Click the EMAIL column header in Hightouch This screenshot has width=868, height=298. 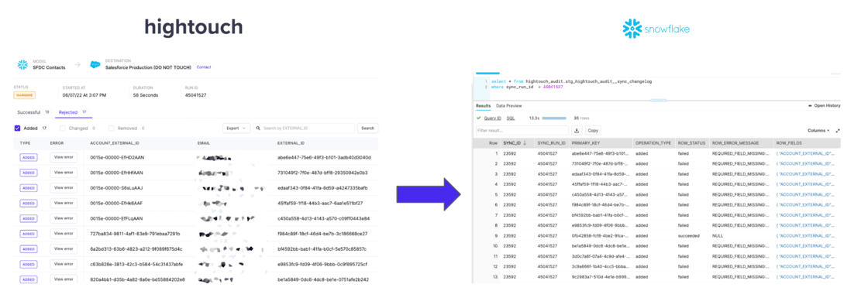[x=204, y=143]
